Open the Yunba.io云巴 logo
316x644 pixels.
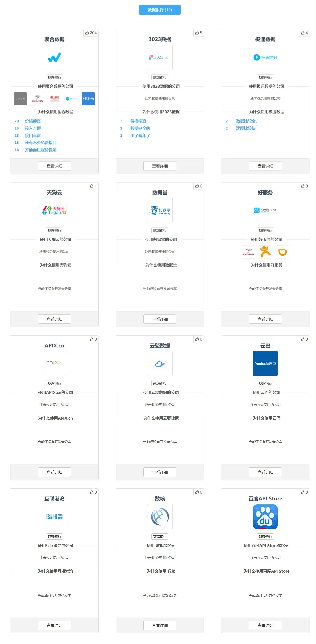pyautogui.click(x=265, y=363)
